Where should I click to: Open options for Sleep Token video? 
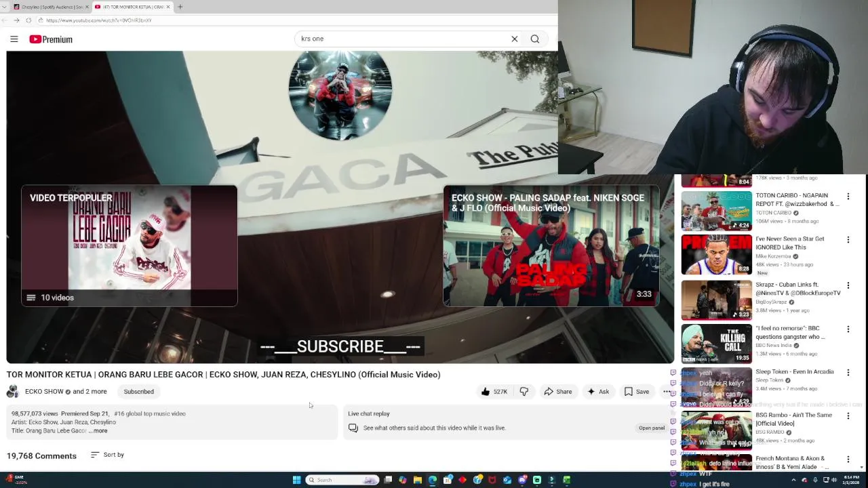(848, 373)
